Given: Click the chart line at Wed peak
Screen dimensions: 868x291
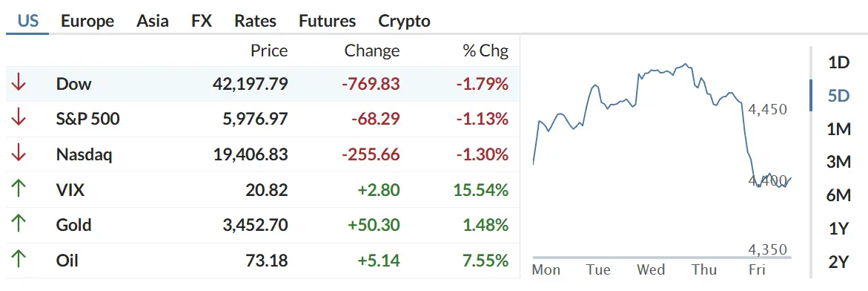Looking at the screenshot, I should [x=686, y=65].
